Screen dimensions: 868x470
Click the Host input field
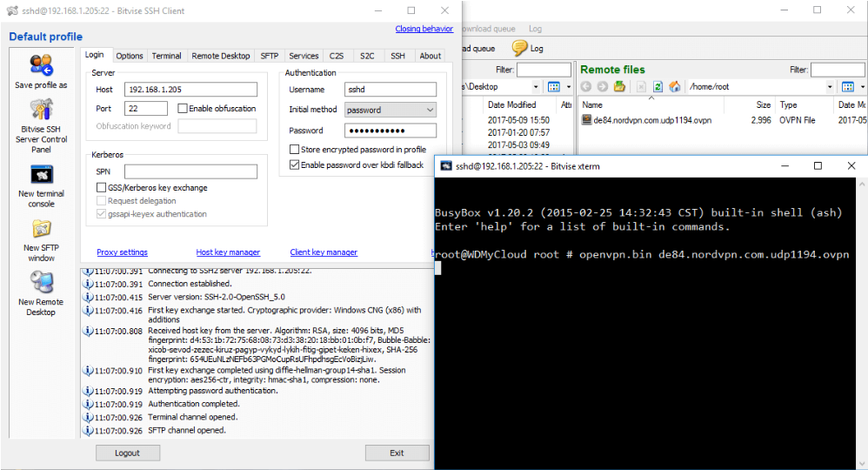point(190,90)
